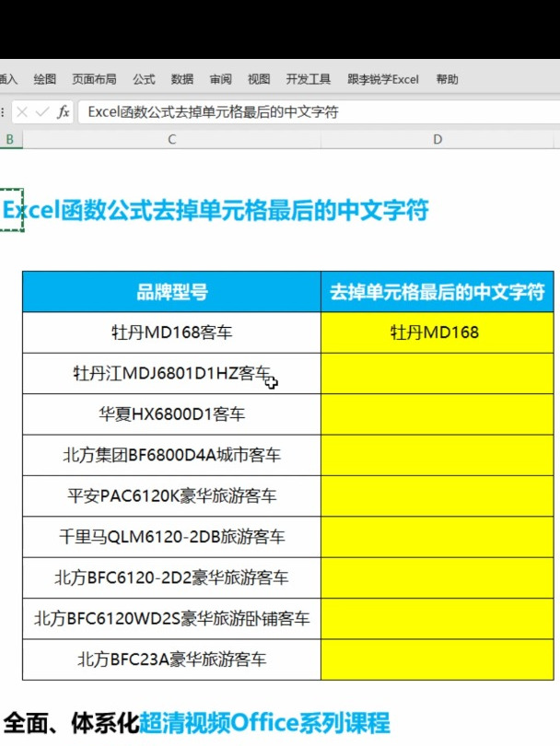Select yellow cell 牡丹MD168
Screen dimensions: 560x746
tap(437, 332)
